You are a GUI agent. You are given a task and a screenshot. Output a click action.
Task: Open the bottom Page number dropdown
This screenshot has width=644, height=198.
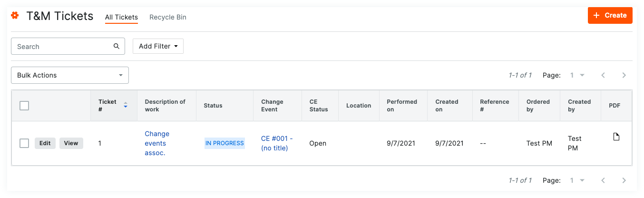577,180
